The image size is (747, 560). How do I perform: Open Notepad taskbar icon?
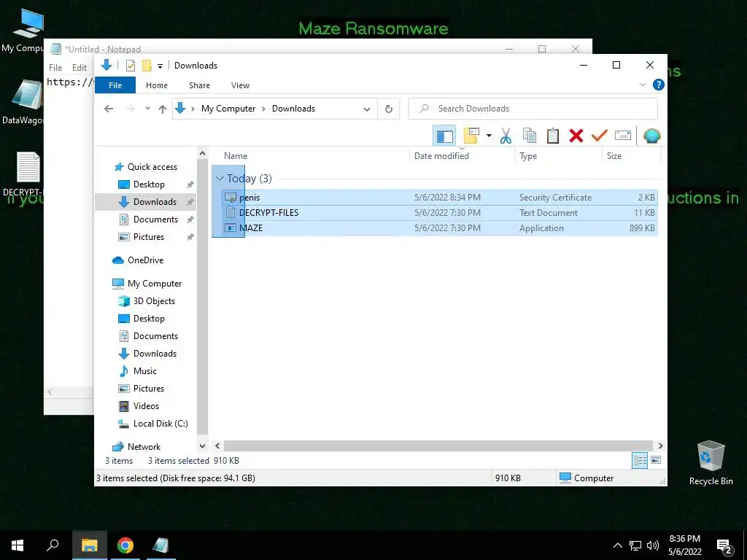[160, 545]
